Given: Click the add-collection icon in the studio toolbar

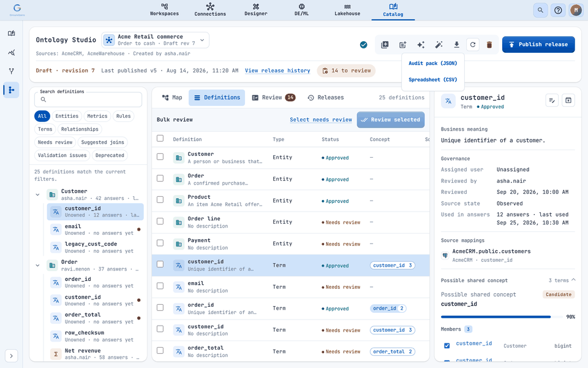Looking at the screenshot, I should click(x=385, y=45).
